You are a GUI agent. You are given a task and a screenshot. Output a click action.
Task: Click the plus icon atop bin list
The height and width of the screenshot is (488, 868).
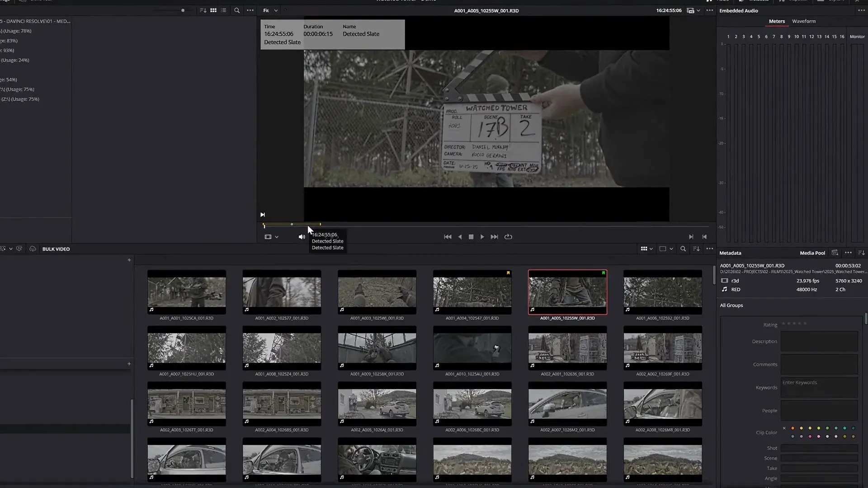[129, 260]
